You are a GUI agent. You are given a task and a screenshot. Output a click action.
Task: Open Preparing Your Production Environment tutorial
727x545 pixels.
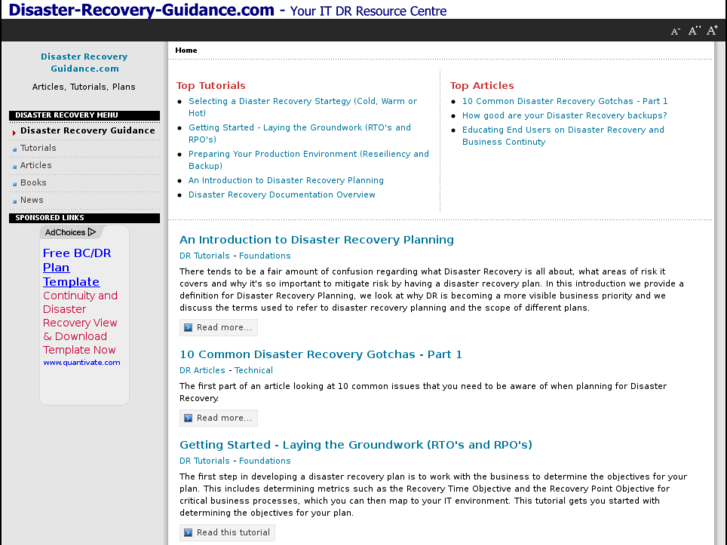(308, 160)
